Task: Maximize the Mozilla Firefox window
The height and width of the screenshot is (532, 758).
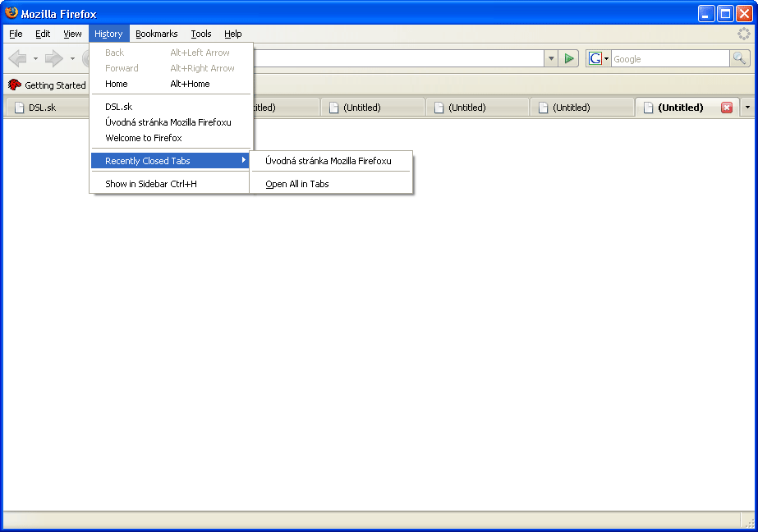Action: pos(725,13)
